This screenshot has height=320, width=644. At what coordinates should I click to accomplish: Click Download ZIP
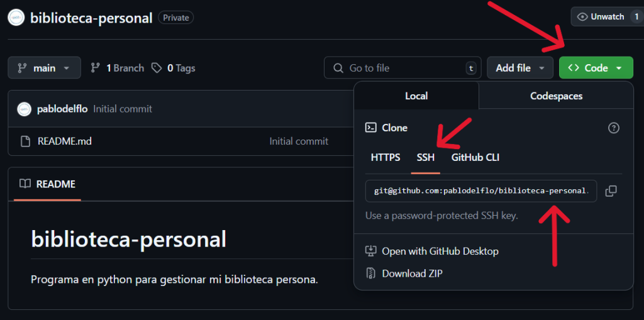coord(412,273)
